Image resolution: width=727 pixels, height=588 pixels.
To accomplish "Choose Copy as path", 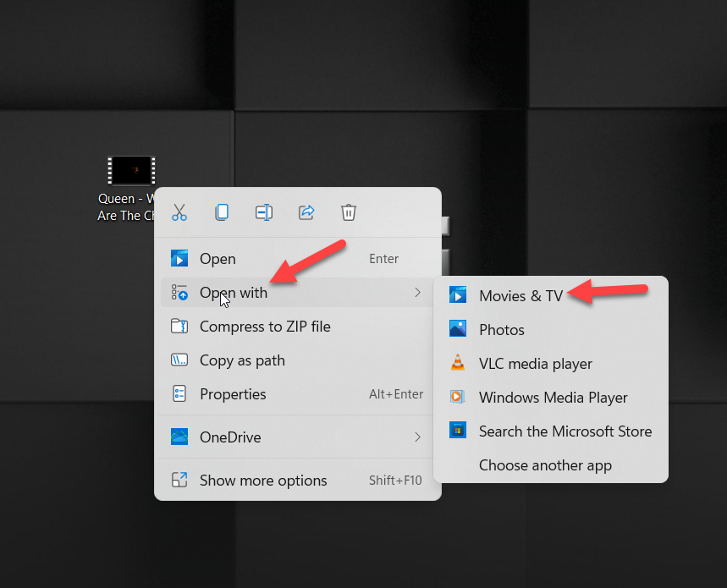I will pos(242,360).
